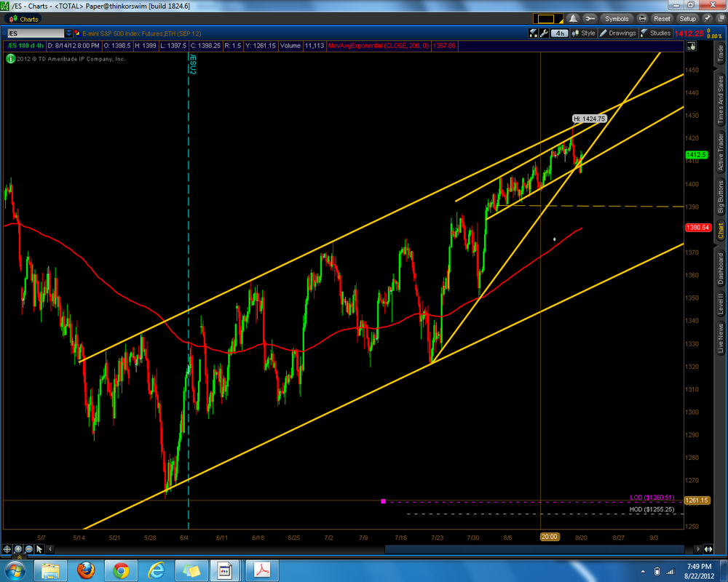
Task: Launch Firefox from the taskbar
Action: (86, 570)
